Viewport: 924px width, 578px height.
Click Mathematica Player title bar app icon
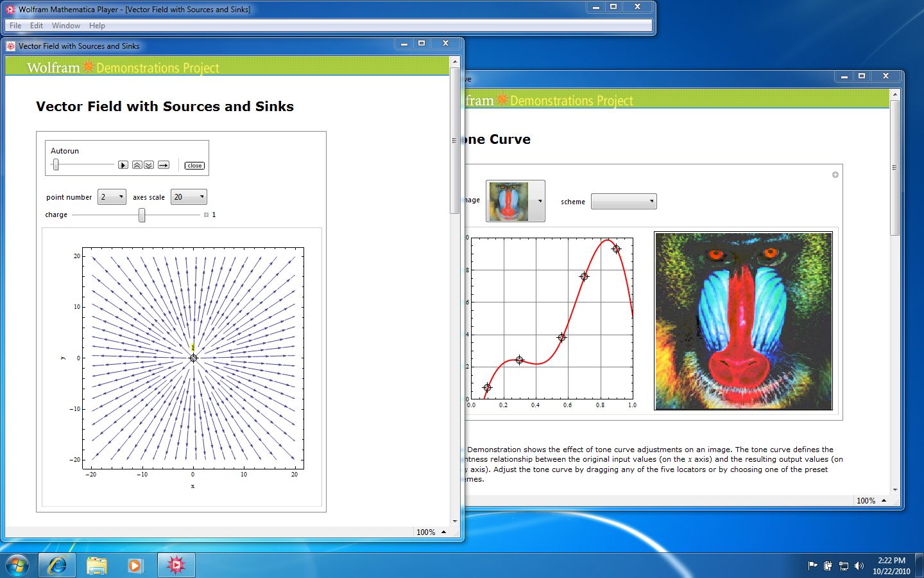coord(10,10)
